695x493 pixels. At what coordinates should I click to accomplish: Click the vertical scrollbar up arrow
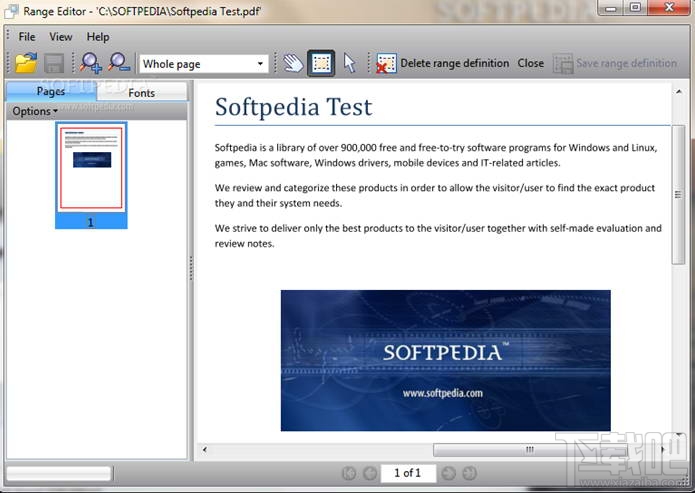pos(679,92)
